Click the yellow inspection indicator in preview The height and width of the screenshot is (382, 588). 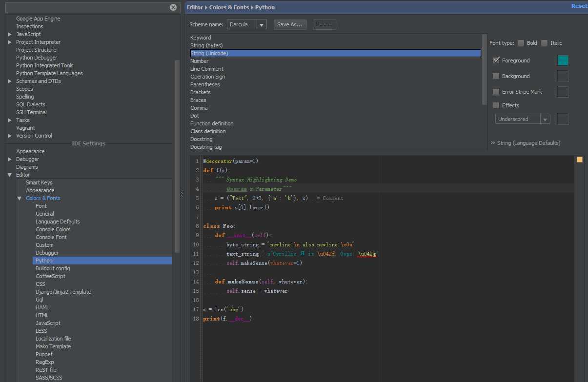point(580,160)
